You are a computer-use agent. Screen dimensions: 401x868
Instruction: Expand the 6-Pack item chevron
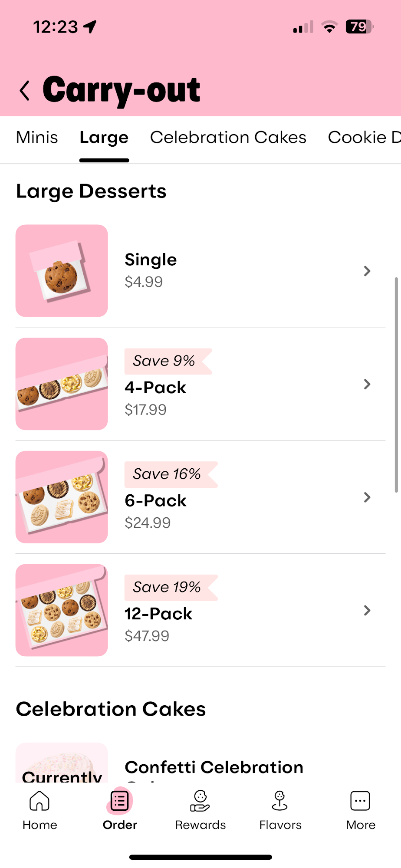pyautogui.click(x=367, y=497)
